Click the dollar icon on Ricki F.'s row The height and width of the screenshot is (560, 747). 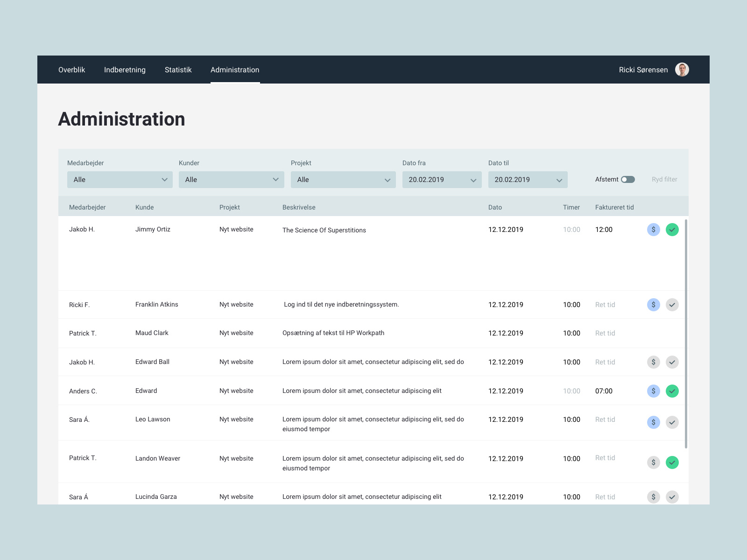653,305
